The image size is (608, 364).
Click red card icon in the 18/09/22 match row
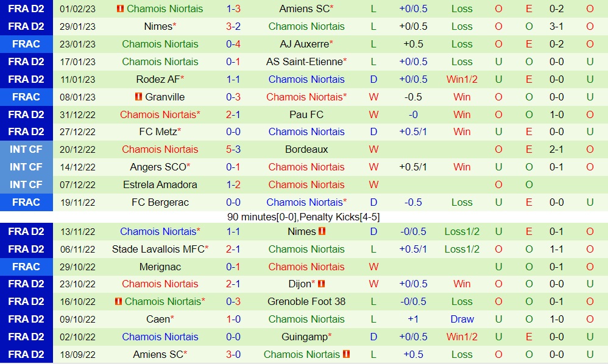coord(346,354)
